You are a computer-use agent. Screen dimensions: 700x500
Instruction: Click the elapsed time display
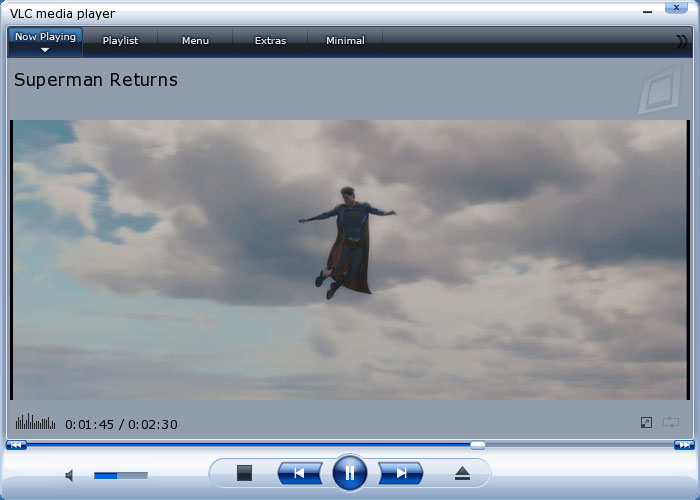click(x=92, y=424)
